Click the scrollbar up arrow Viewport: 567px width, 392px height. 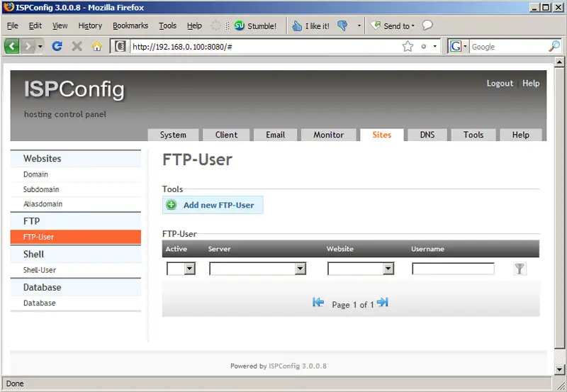tap(559, 62)
